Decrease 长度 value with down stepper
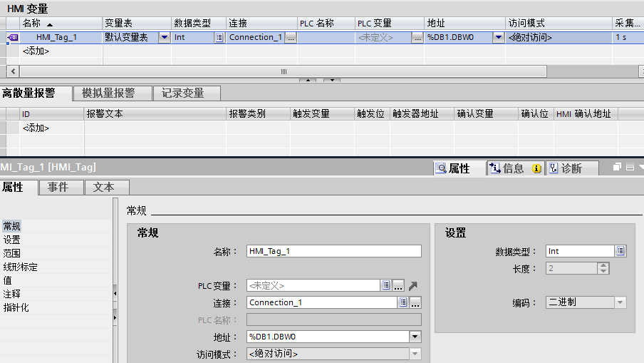Image resolution: width=644 pixels, height=363 pixels. click(603, 271)
